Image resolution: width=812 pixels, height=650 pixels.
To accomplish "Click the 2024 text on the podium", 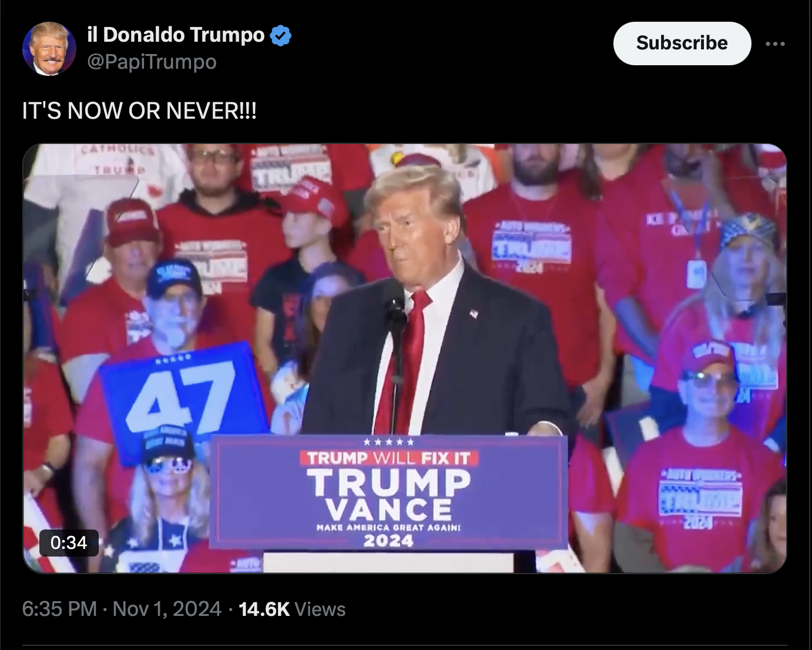I will 388,540.
